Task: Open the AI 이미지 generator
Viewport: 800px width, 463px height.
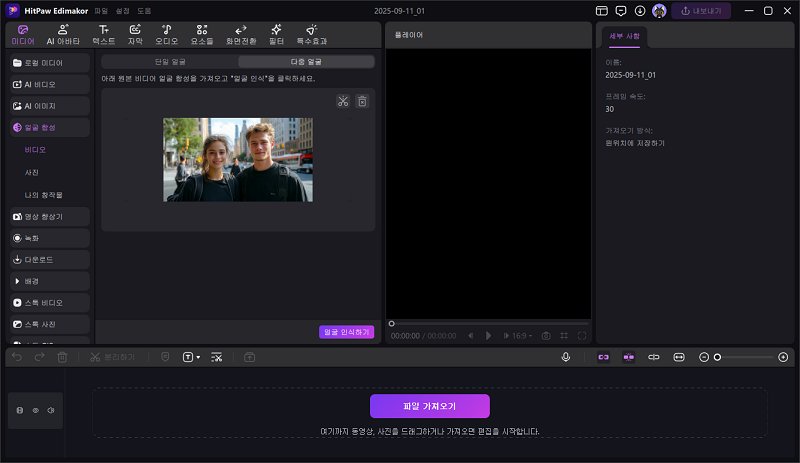Action: click(49, 106)
